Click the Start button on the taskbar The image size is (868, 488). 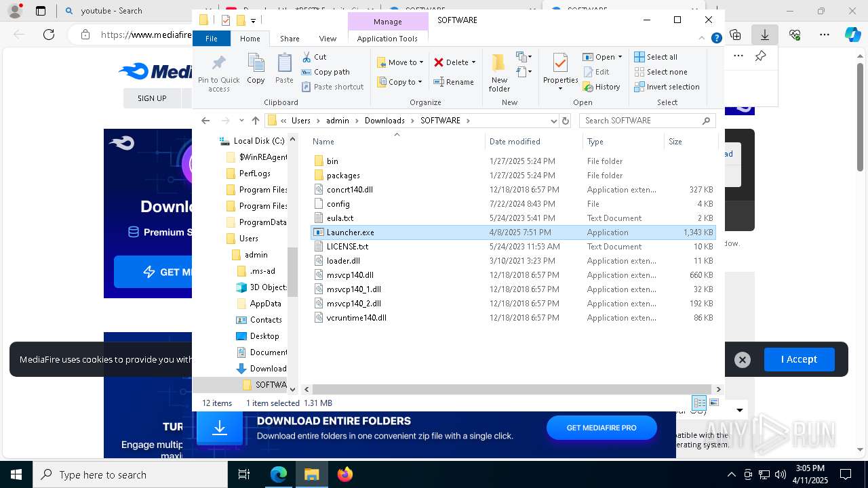pyautogui.click(x=16, y=474)
